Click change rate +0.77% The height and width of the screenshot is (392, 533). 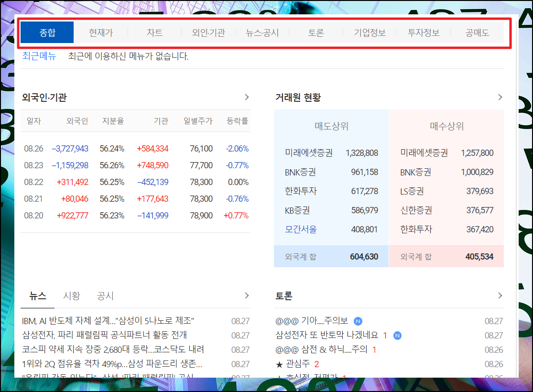coord(236,215)
